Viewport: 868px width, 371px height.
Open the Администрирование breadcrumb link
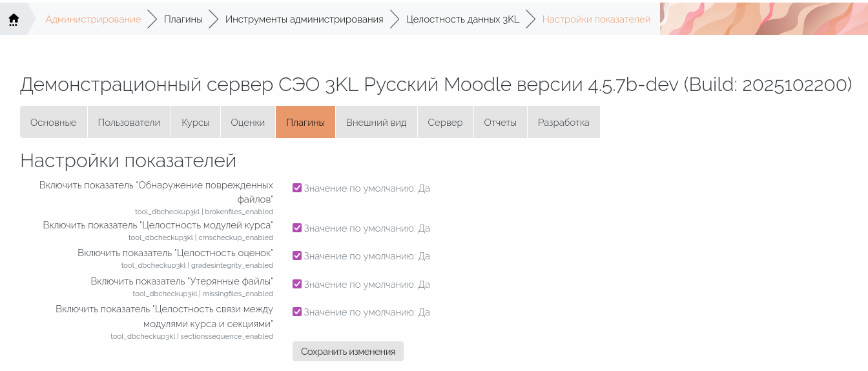tap(93, 19)
